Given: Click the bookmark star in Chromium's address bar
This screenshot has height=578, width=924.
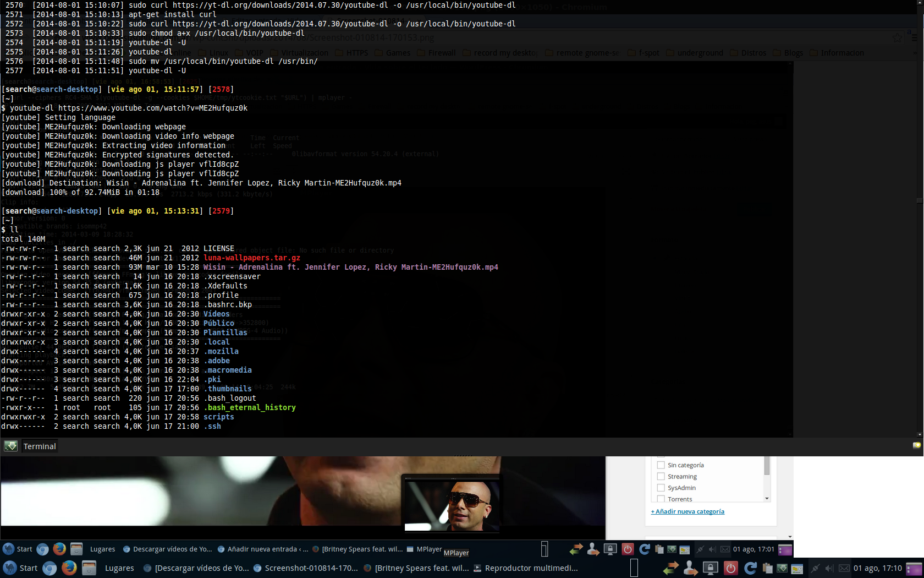Looking at the screenshot, I should pos(898,37).
